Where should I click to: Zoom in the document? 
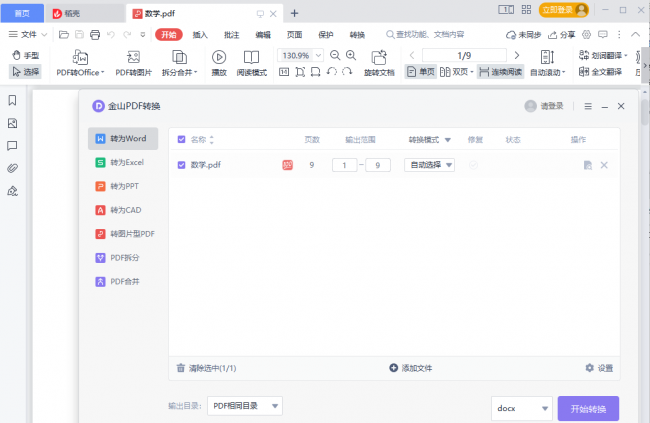coord(351,55)
